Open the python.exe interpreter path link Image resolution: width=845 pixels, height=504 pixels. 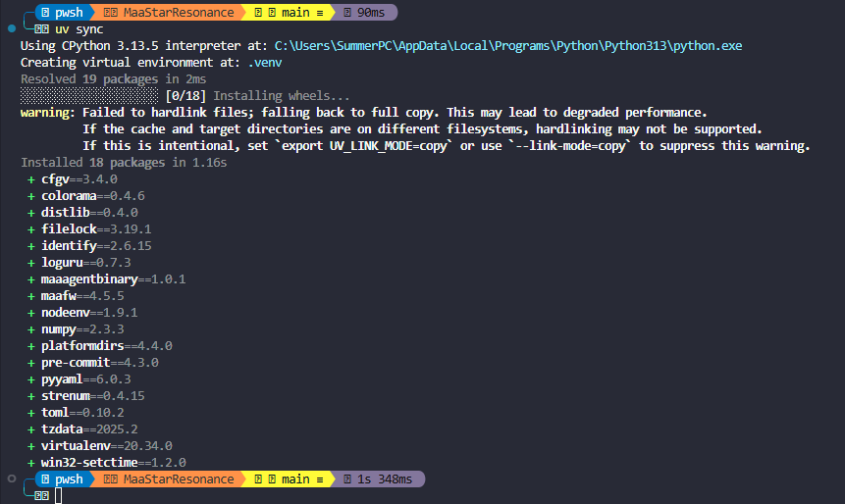coord(507,46)
